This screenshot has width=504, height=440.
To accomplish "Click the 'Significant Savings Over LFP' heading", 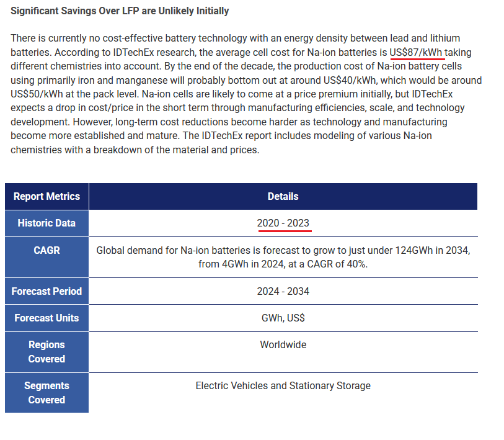I will [x=120, y=11].
